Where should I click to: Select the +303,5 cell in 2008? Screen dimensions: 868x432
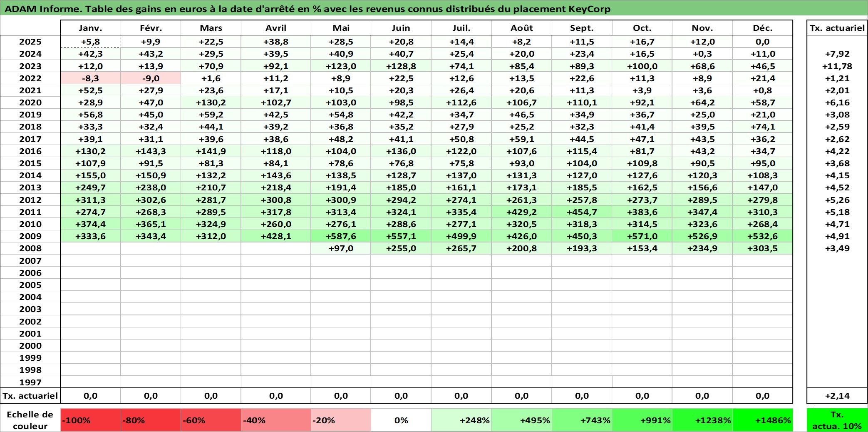point(763,248)
